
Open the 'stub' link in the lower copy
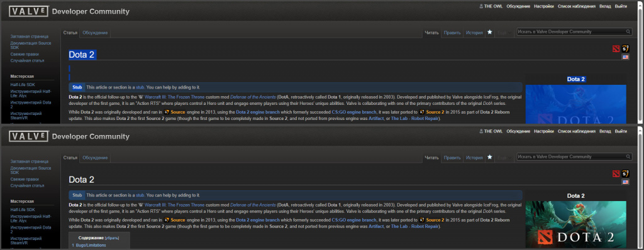[140, 195]
